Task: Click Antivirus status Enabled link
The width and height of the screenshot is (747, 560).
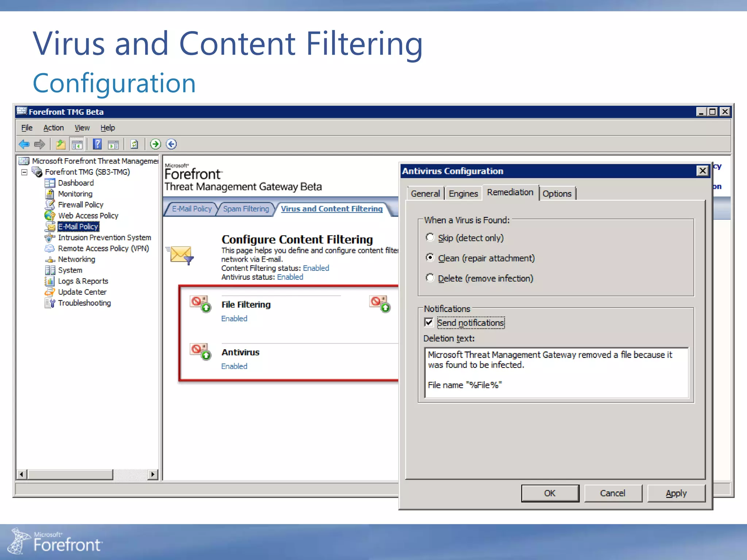Action: coord(290,277)
